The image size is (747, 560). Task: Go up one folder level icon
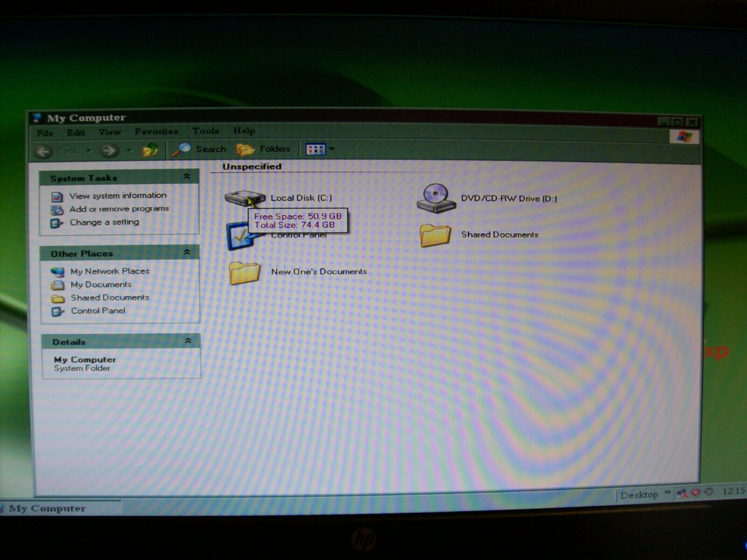[x=150, y=150]
